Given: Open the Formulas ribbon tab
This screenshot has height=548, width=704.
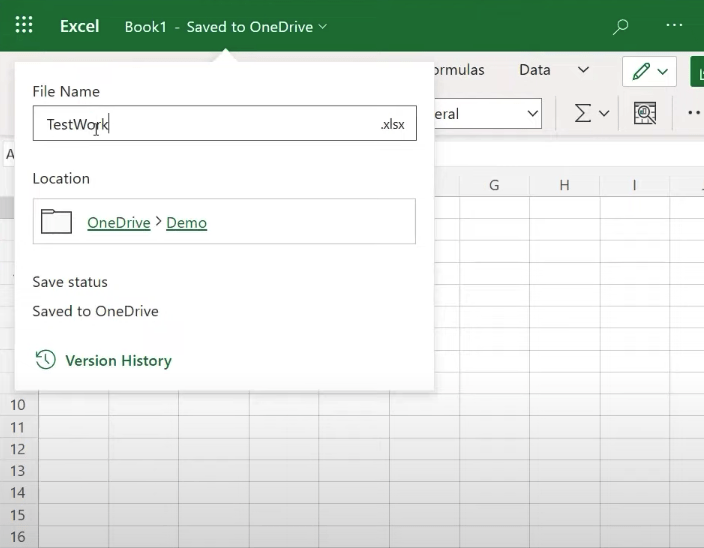Looking at the screenshot, I should coord(459,70).
